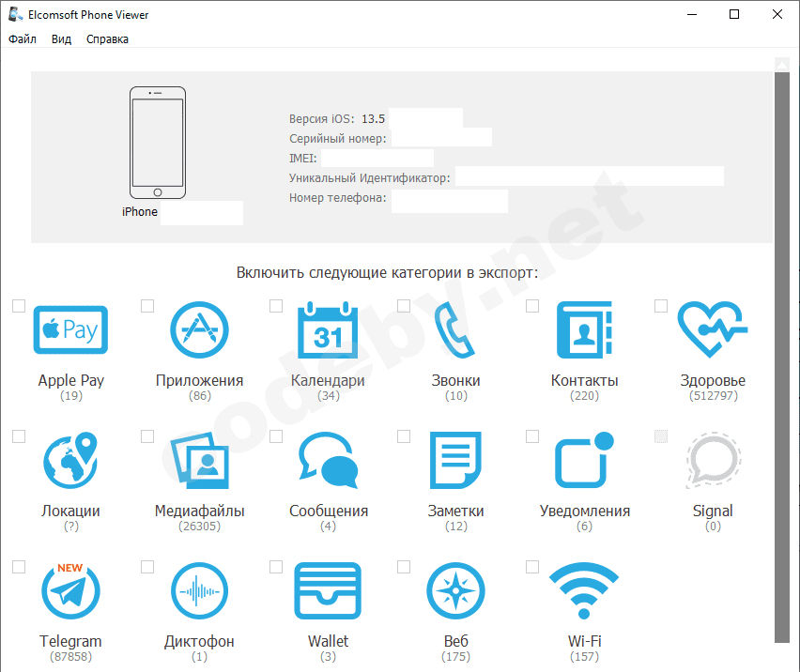This screenshot has width=800, height=672.
Task: Click the Уникальный Идентификатор label
Action: point(369,178)
